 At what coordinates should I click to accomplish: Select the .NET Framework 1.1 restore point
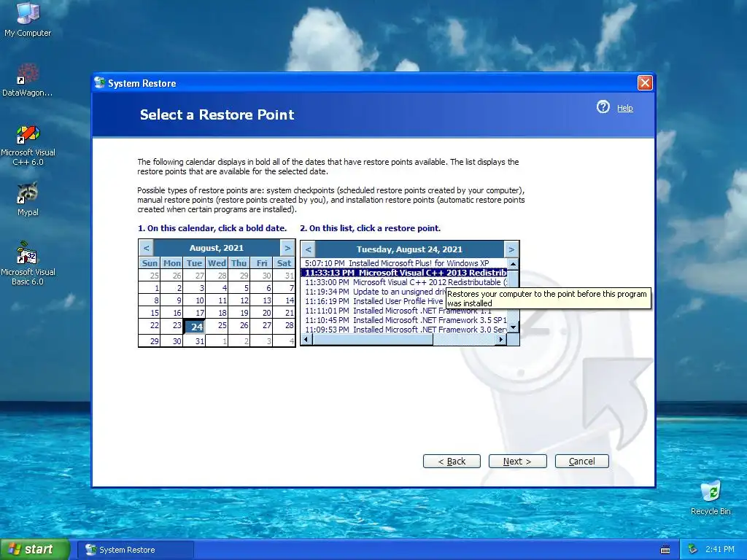(404, 311)
